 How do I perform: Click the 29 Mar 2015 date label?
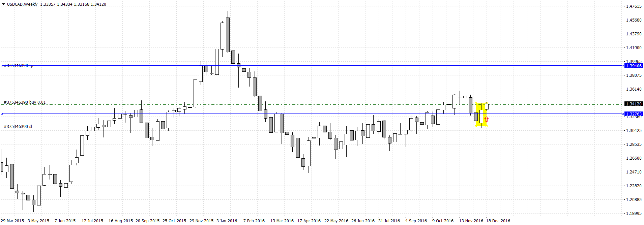coord(12,221)
